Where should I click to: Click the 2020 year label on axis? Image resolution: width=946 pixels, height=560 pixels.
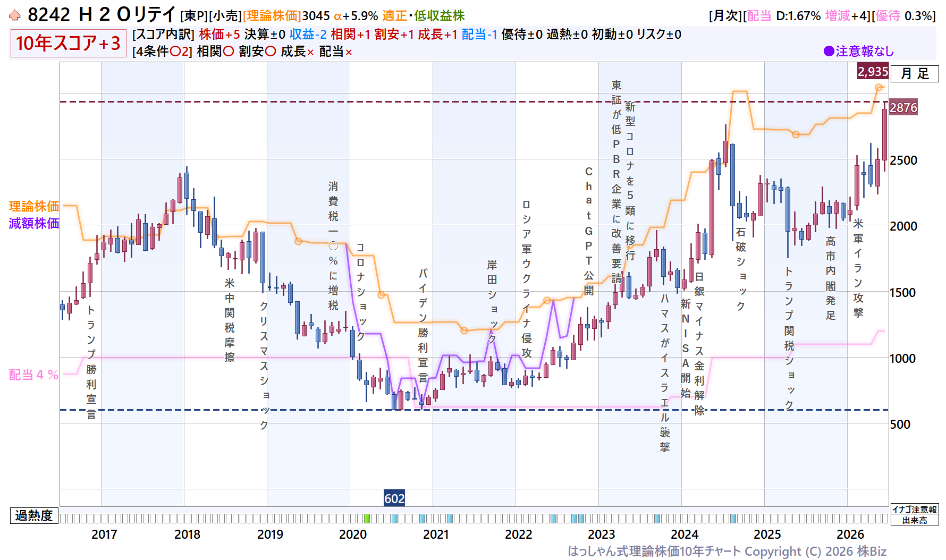point(353,534)
